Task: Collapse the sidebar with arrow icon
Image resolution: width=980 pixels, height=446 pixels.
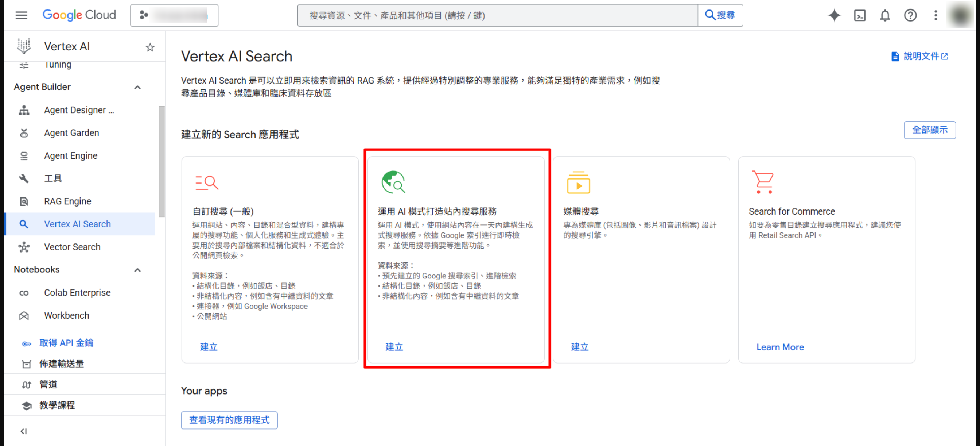Action: (24, 431)
